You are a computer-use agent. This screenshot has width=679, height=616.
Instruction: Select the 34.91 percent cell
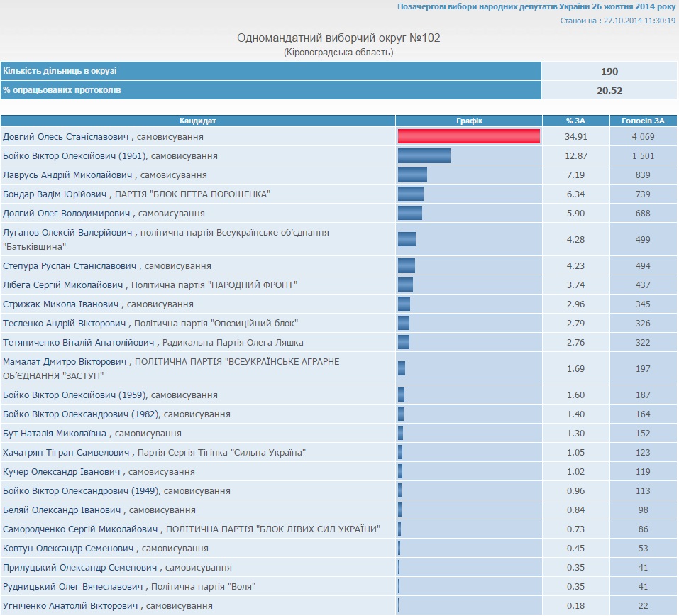point(576,136)
